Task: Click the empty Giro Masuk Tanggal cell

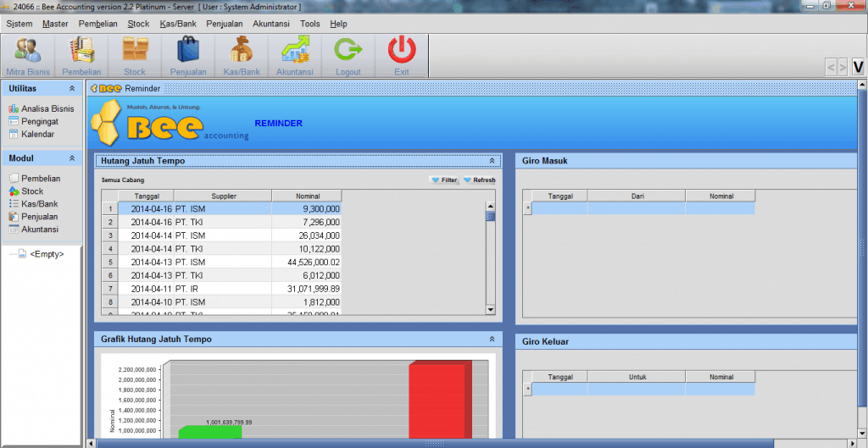Action: click(559, 208)
